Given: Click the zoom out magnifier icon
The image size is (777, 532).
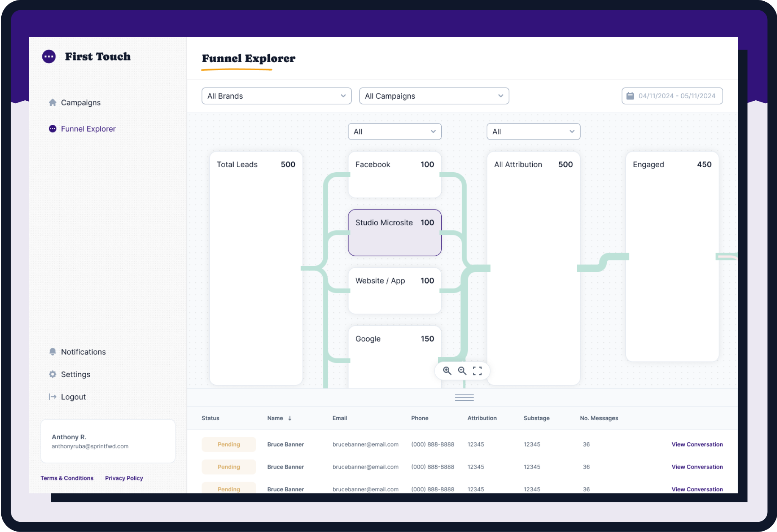Looking at the screenshot, I should (462, 371).
